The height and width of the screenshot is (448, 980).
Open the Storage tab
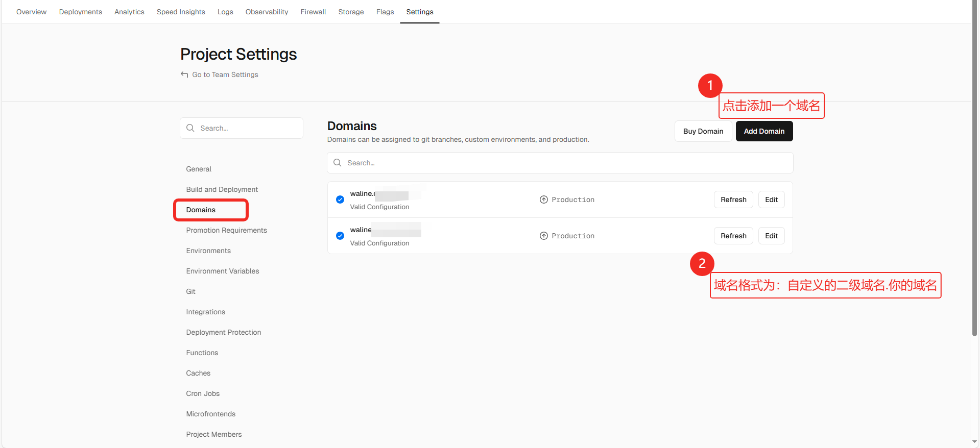point(351,12)
